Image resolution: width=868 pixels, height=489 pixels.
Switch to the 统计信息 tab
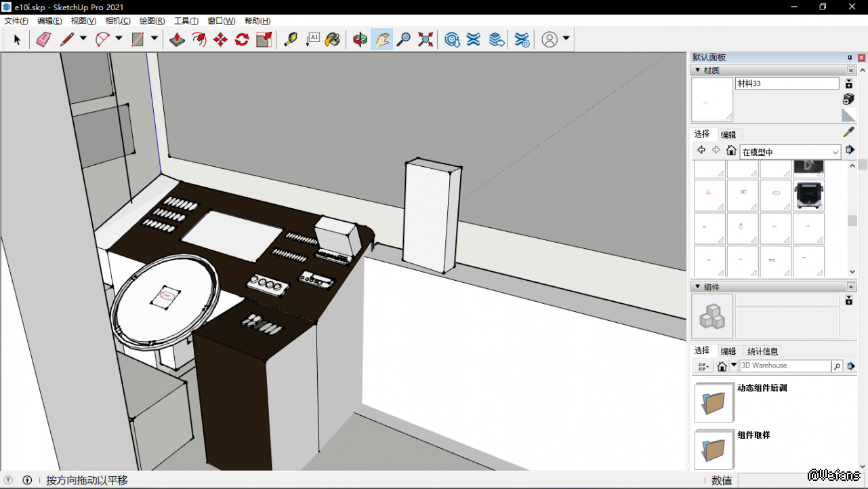coord(762,351)
